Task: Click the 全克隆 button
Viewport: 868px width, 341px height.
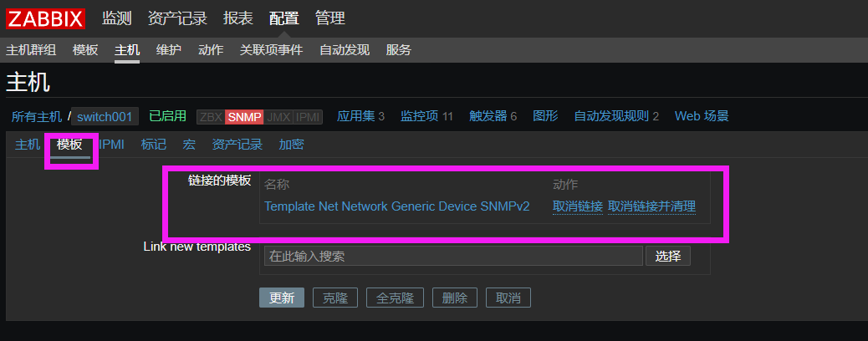Action: click(395, 298)
